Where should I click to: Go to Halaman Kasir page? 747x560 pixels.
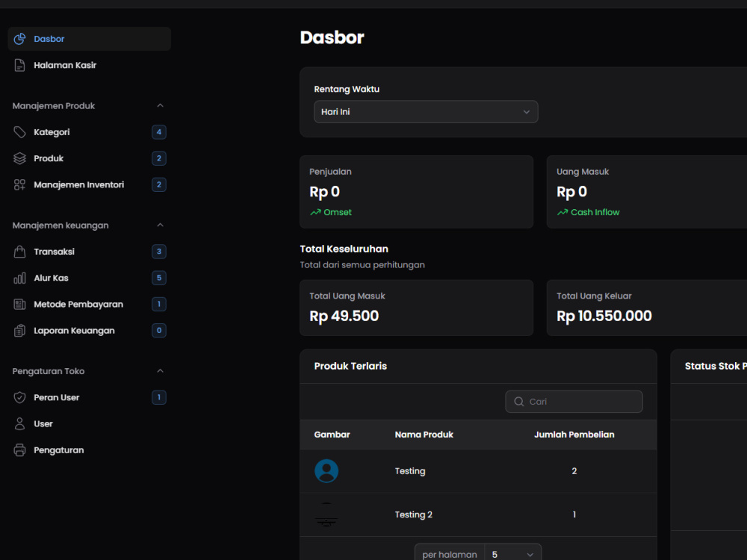pos(90,65)
